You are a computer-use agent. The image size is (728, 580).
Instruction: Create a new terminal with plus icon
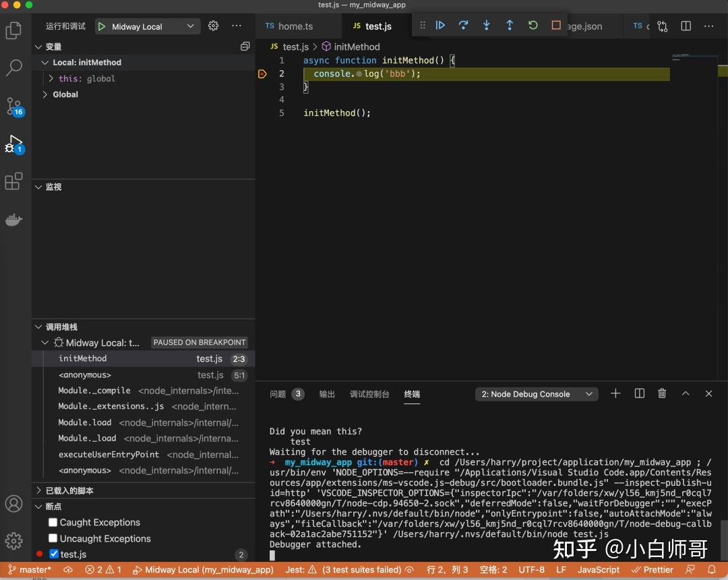pos(615,393)
